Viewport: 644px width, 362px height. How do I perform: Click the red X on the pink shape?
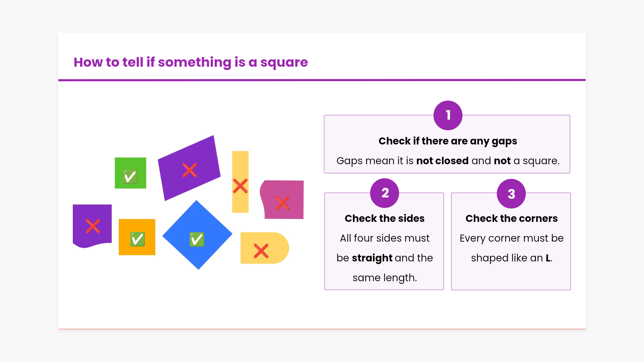click(282, 203)
